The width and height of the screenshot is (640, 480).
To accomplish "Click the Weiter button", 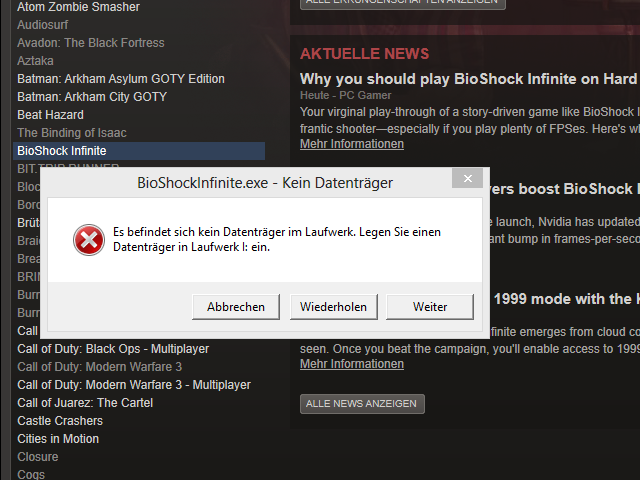I will click(430, 307).
